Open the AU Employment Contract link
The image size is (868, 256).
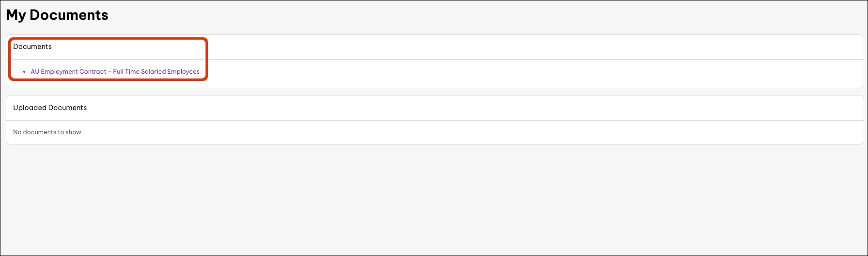click(x=115, y=71)
